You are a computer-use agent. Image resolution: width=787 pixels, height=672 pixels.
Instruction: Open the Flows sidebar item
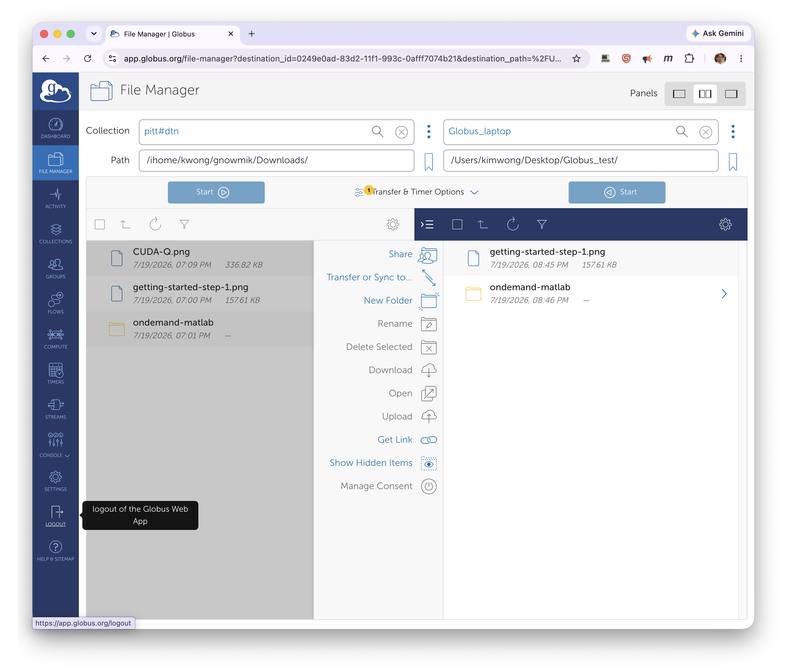tap(55, 303)
